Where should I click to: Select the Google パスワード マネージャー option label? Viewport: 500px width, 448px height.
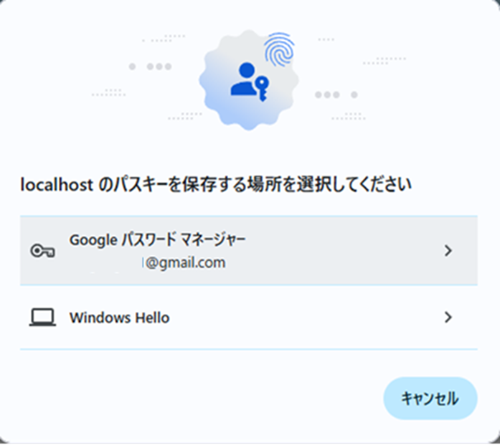[x=158, y=240]
